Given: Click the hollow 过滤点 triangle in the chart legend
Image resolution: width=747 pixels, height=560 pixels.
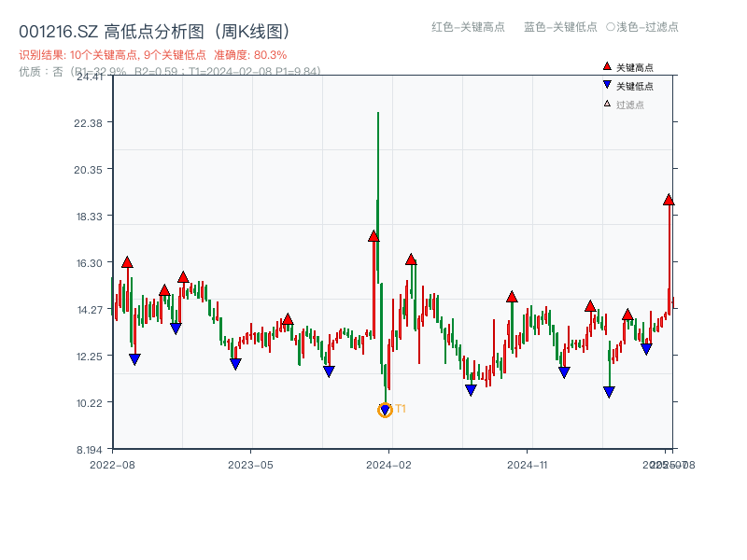Looking at the screenshot, I should (607, 104).
